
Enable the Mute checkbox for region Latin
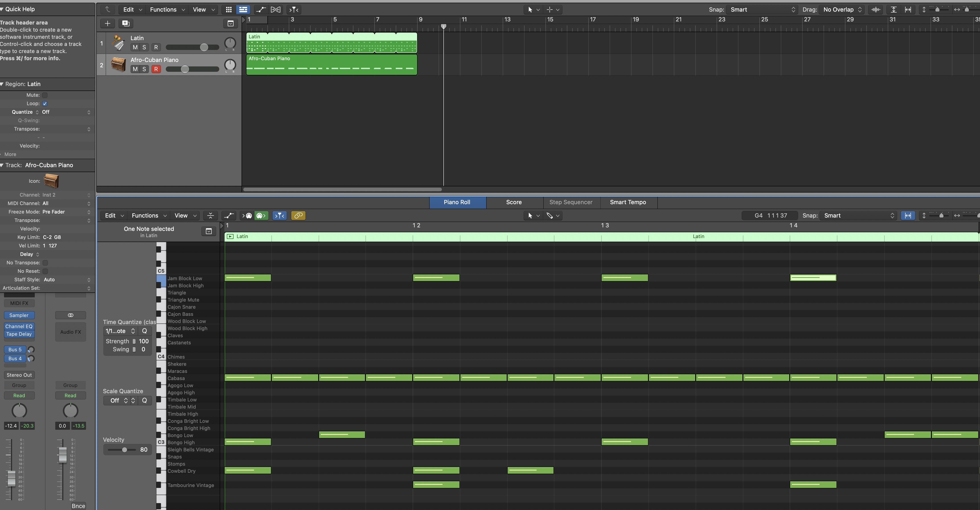click(x=45, y=95)
